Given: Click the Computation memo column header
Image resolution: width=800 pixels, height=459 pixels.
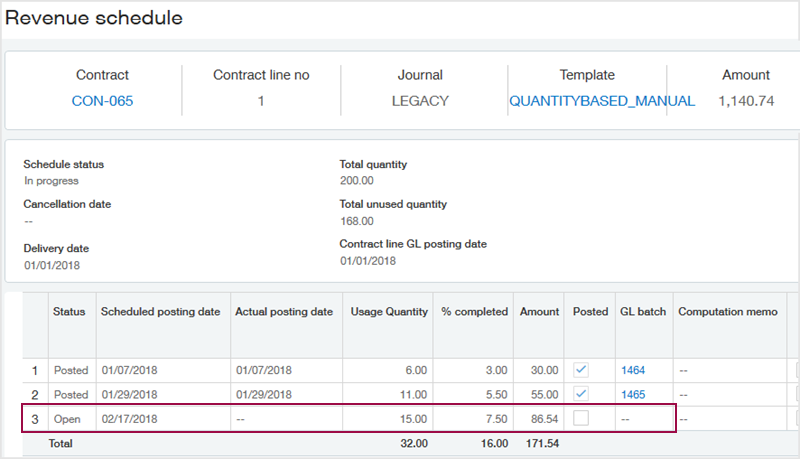Looking at the screenshot, I should pyautogui.click(x=727, y=312).
